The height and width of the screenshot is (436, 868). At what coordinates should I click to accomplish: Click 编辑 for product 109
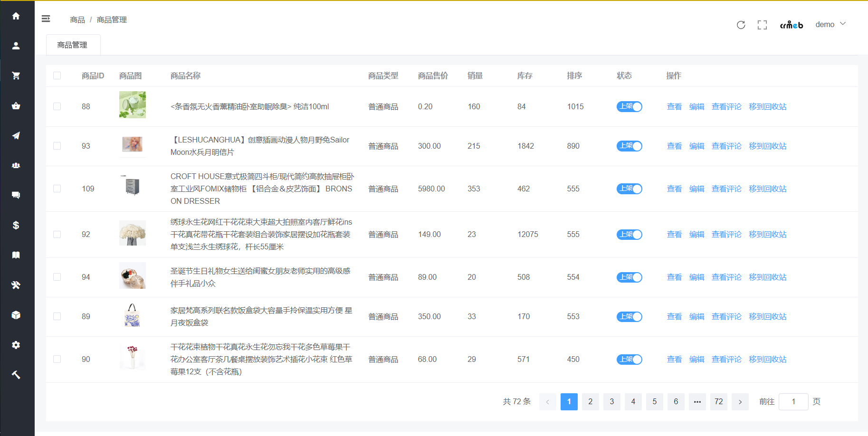(x=696, y=189)
